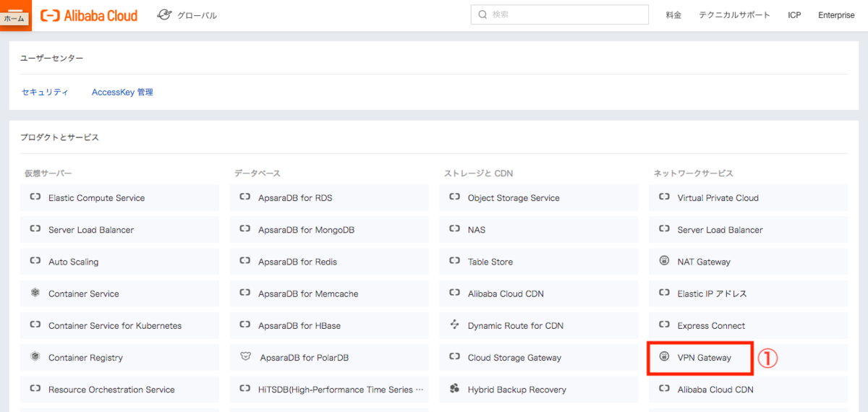This screenshot has width=868, height=412.
Task: Open HiTSDB(High-Performance Time Series
Action: pos(329,390)
